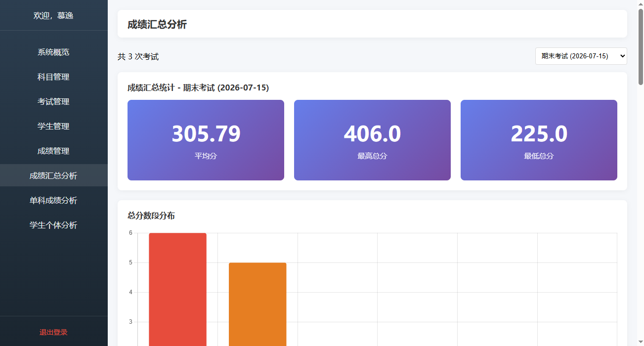Click the 成绩汇总分析 page heading

coord(157,24)
